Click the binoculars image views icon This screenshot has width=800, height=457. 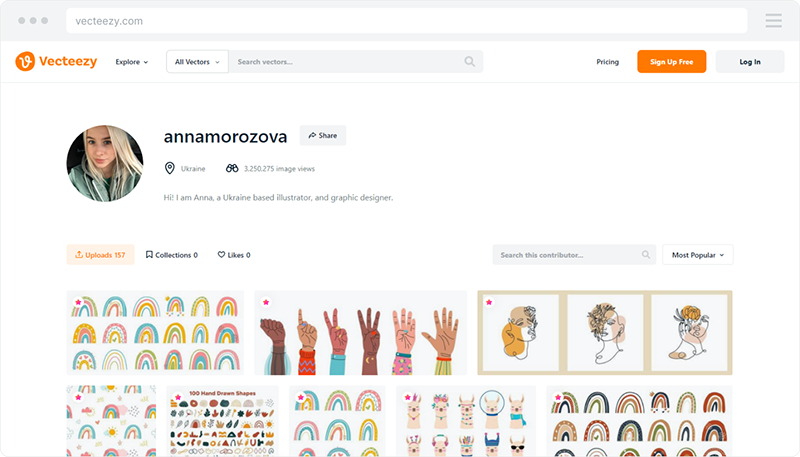pos(232,168)
